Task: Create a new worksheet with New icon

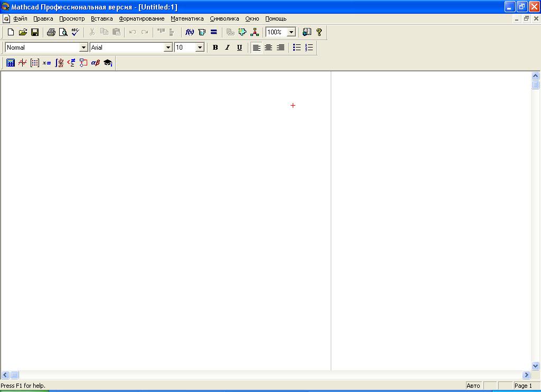Action: (11, 32)
